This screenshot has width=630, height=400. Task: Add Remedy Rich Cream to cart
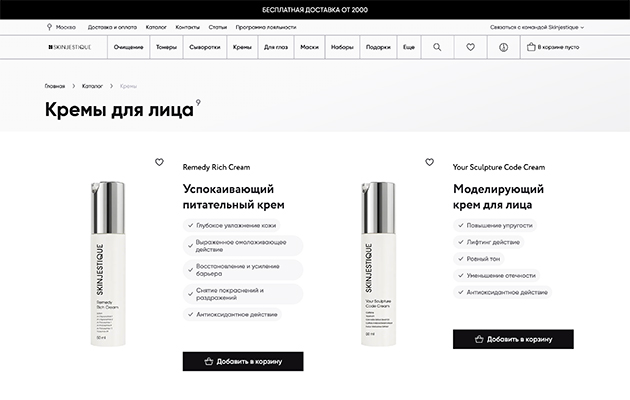tap(242, 361)
